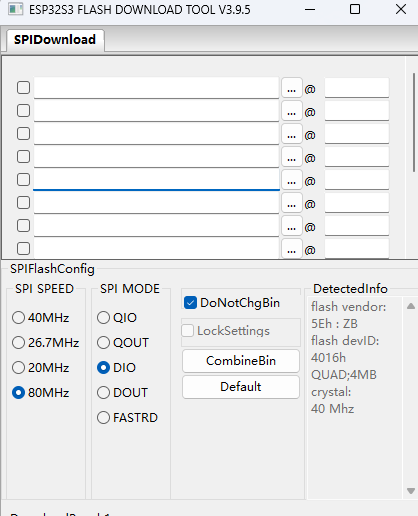Tick the eighth bin file row checkbox
The height and width of the screenshot is (516, 418).
point(23,249)
